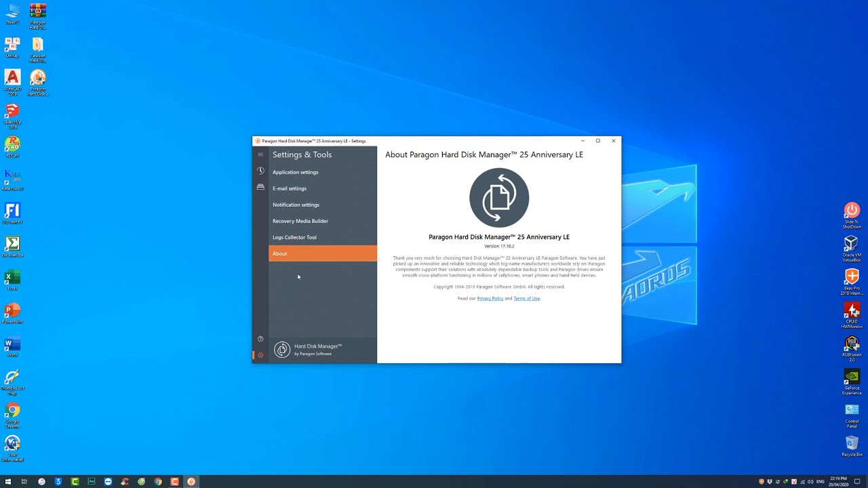Select PowerPoint desktop shortcut
Screen dimensions: 868x488
pos(12,312)
